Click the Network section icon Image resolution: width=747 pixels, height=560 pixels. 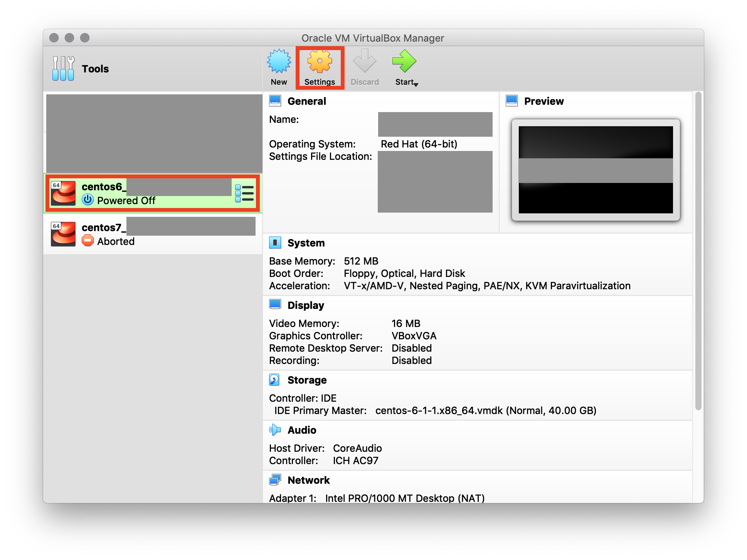tap(275, 480)
